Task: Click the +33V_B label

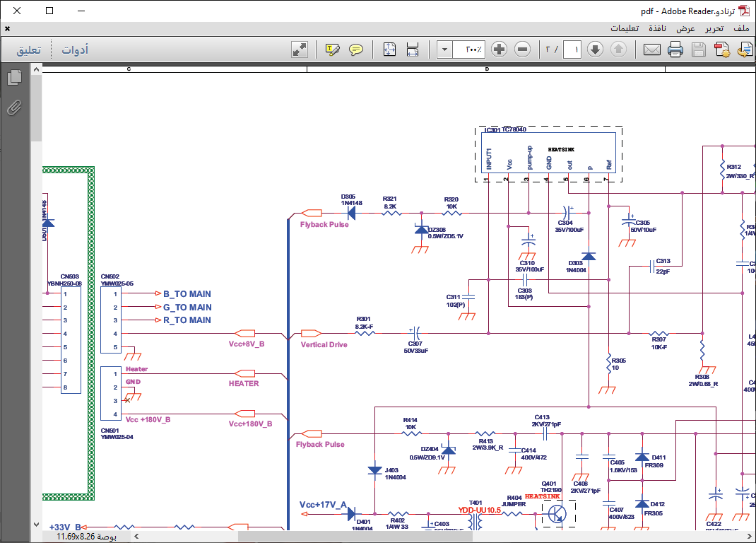Action: (65, 527)
